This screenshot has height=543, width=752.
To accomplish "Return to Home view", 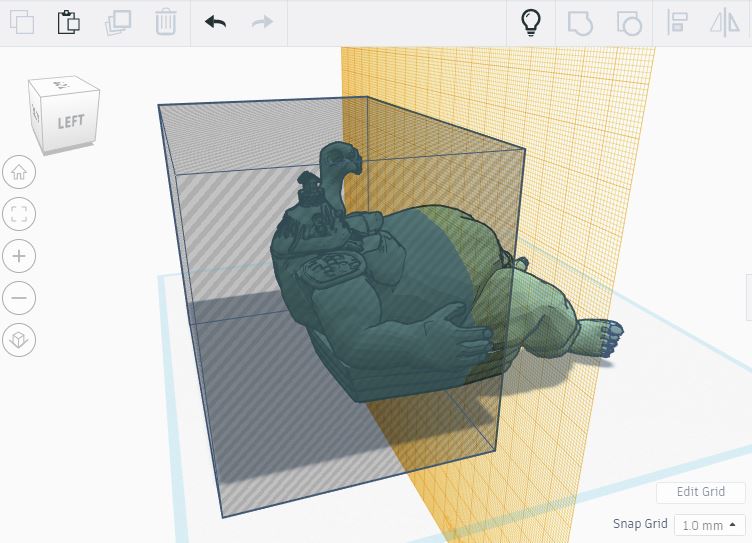I will click(x=19, y=172).
